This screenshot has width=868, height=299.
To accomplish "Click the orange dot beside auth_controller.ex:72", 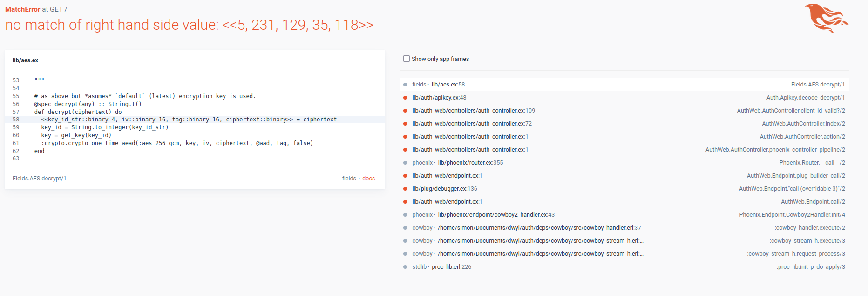I will pos(405,124).
